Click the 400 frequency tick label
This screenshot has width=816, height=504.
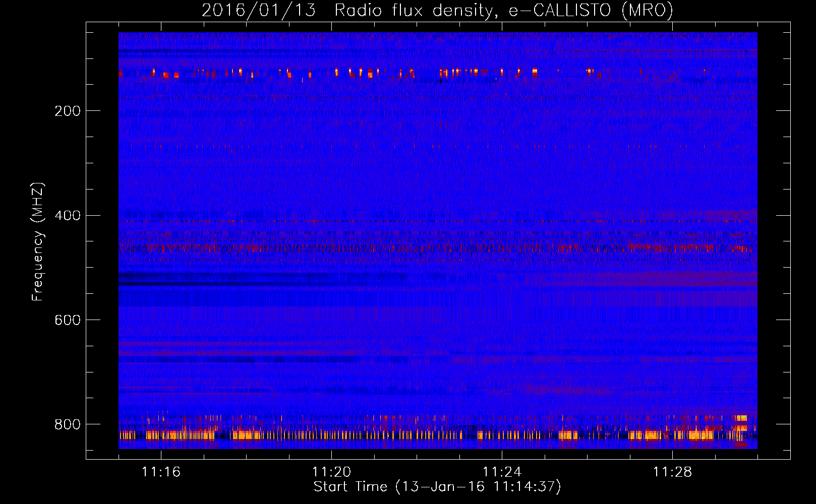point(68,216)
